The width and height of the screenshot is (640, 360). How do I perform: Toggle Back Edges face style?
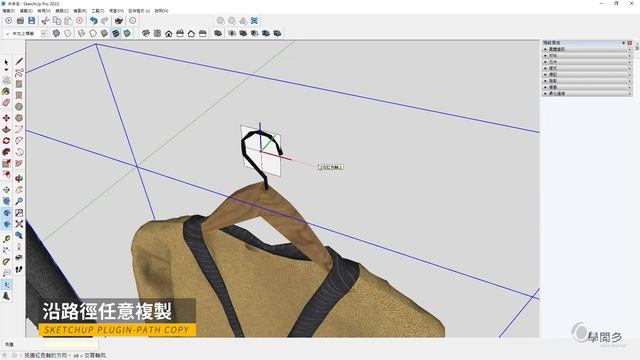coord(67,33)
